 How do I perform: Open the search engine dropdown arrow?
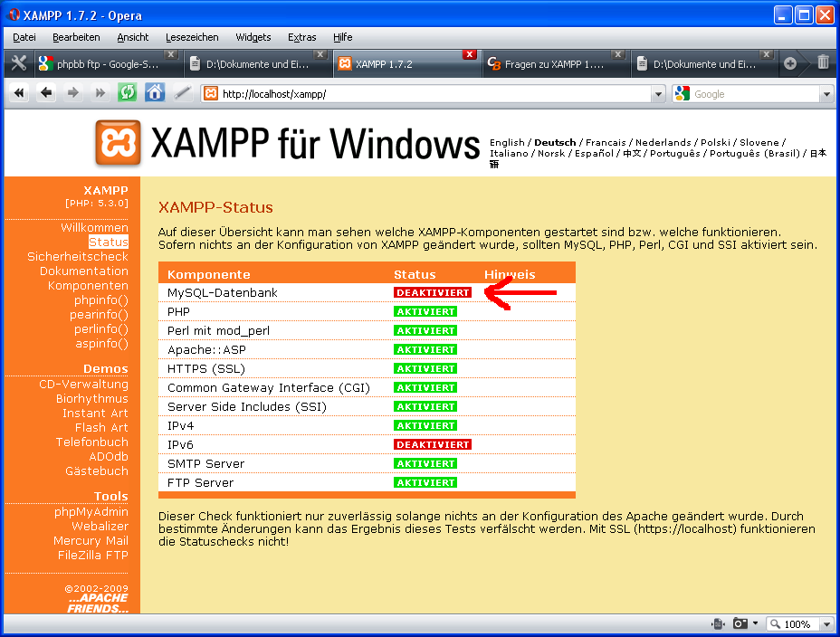(x=826, y=94)
